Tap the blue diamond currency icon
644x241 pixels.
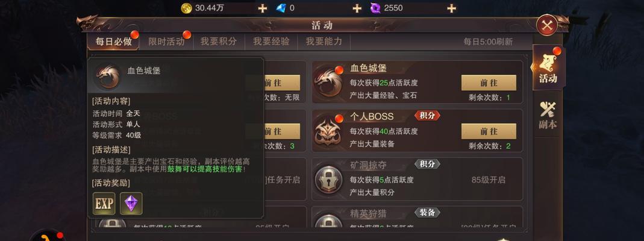281,8
